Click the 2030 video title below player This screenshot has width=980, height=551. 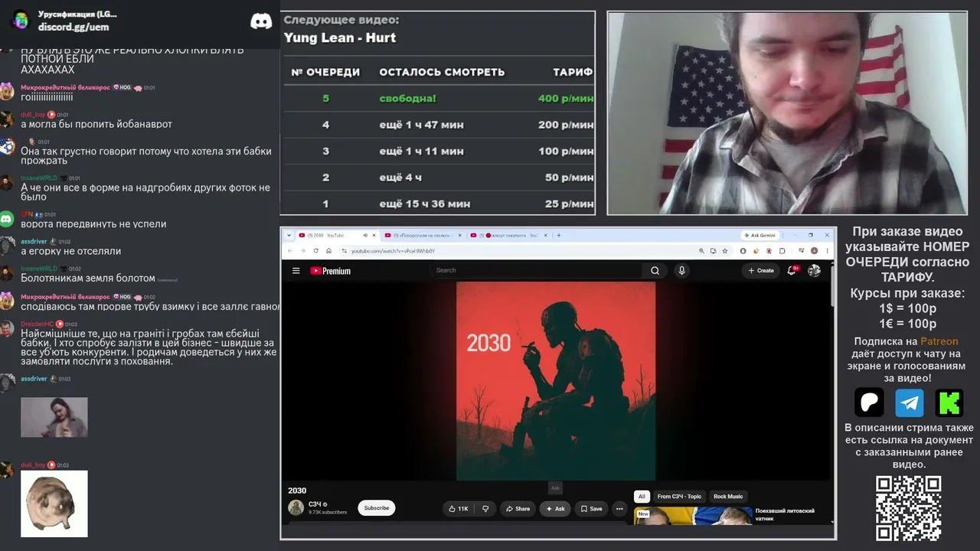point(297,491)
